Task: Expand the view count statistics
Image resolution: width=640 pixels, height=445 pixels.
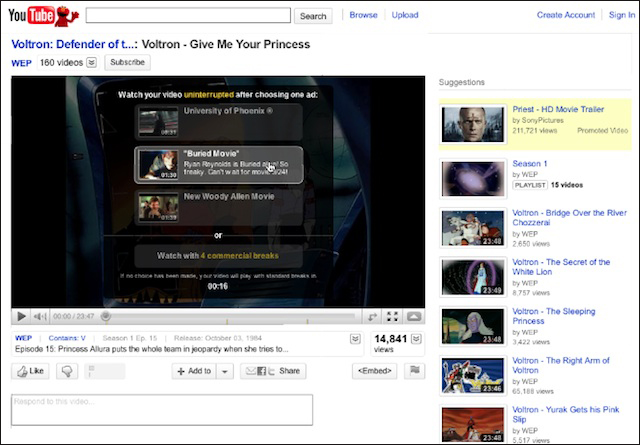Action: pyautogui.click(x=416, y=339)
